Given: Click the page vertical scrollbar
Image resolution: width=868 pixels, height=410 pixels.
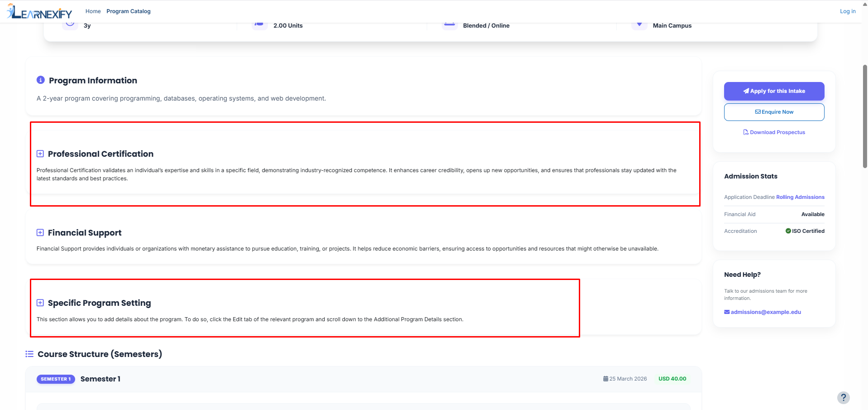Looking at the screenshot, I should [865, 116].
